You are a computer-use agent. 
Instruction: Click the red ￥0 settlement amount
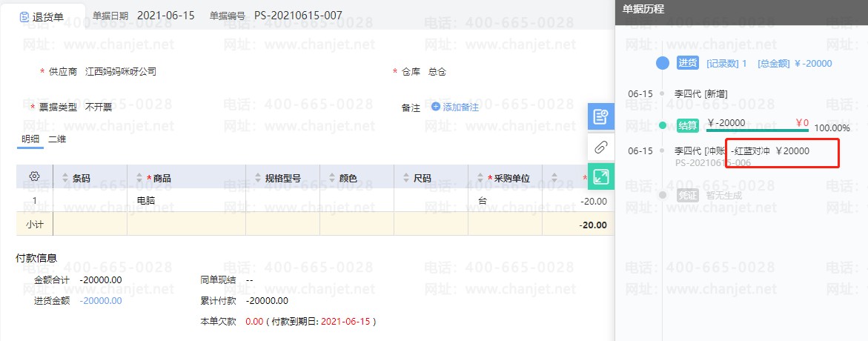point(802,122)
